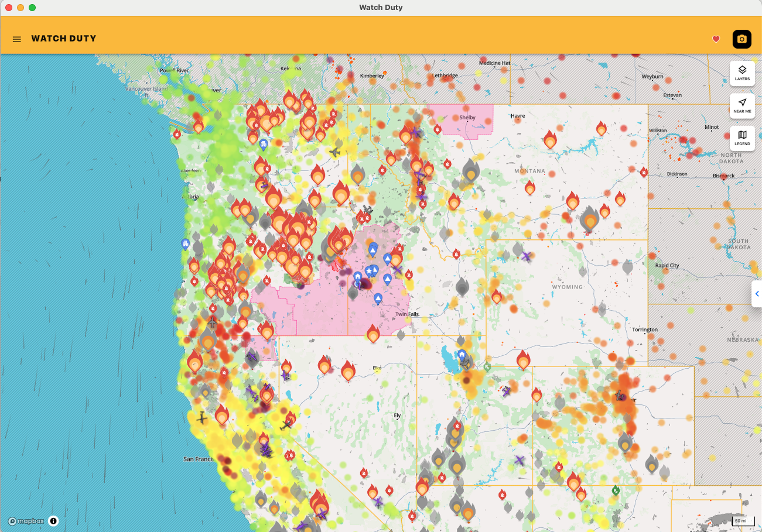Click the Havre city label

click(x=518, y=116)
